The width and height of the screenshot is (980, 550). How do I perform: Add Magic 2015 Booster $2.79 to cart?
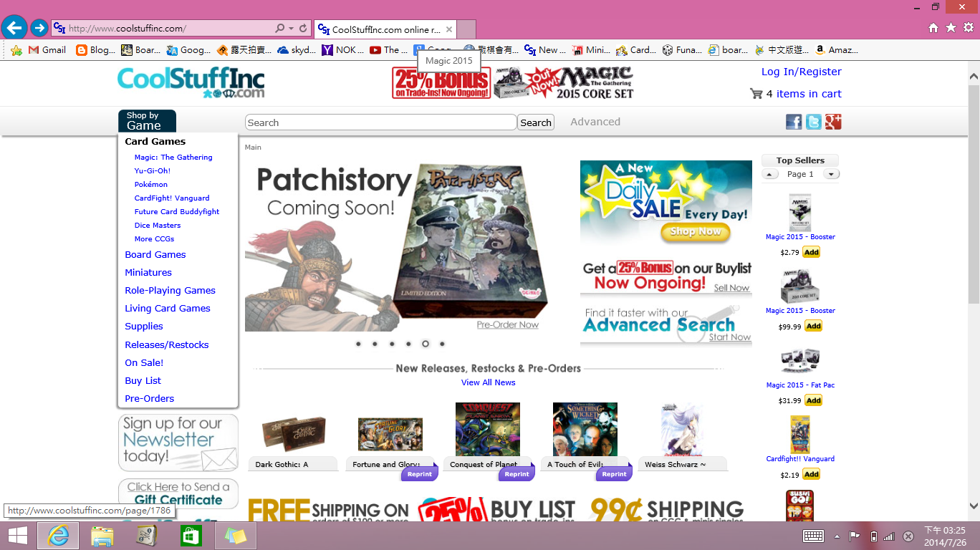coord(811,252)
